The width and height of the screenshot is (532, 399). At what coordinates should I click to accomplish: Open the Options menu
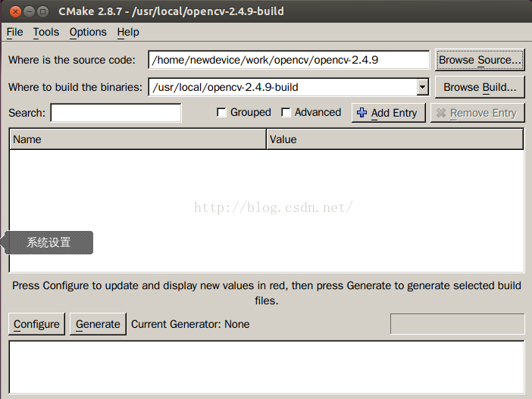pyautogui.click(x=88, y=33)
